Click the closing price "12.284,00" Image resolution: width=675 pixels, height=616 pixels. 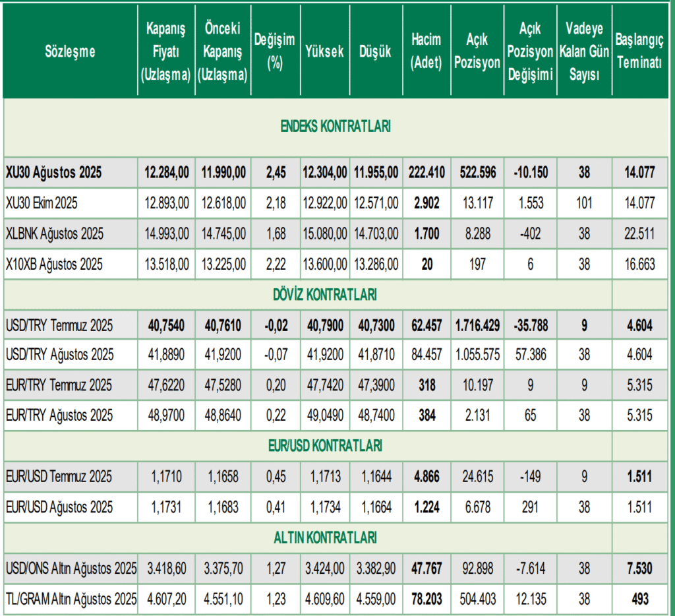[x=167, y=173]
